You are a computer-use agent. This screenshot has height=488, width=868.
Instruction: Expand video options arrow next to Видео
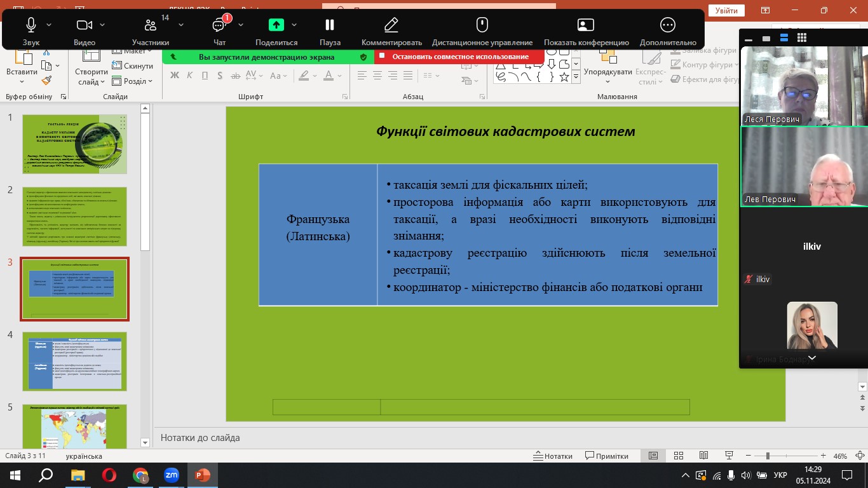(103, 25)
